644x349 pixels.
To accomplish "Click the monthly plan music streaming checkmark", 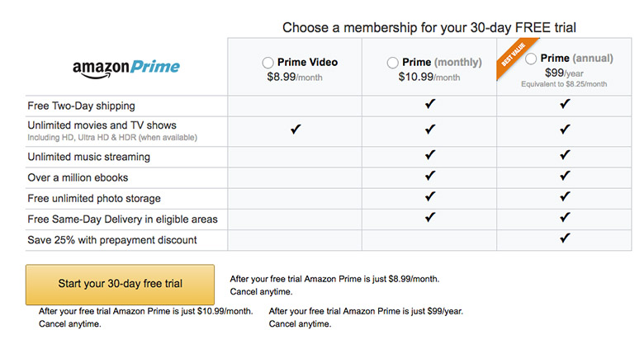I will 430,155.
